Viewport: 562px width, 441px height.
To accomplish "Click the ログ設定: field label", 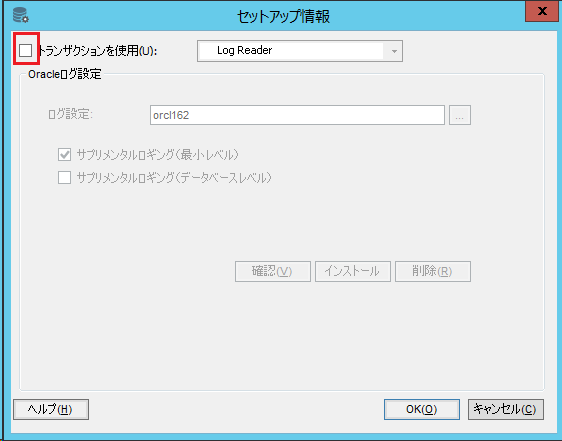I will (x=71, y=114).
